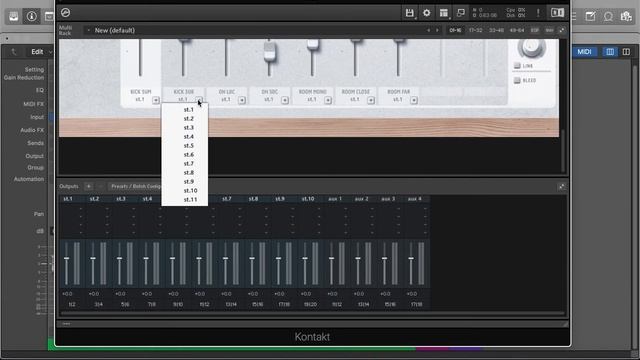Click the minimized view window icon
Viewport: 640px width, 360px height.
pos(461,13)
